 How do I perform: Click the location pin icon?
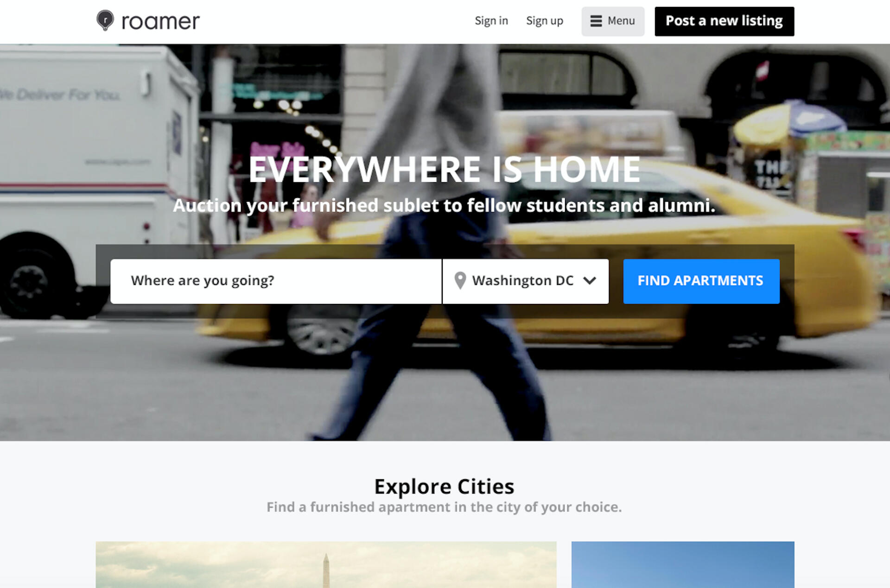(x=460, y=281)
